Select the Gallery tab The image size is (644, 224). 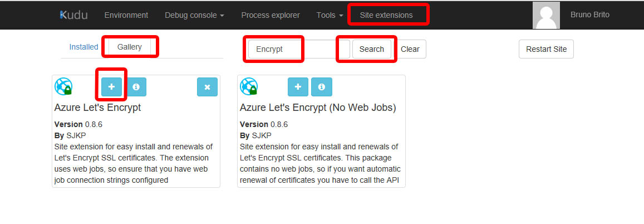(x=129, y=47)
